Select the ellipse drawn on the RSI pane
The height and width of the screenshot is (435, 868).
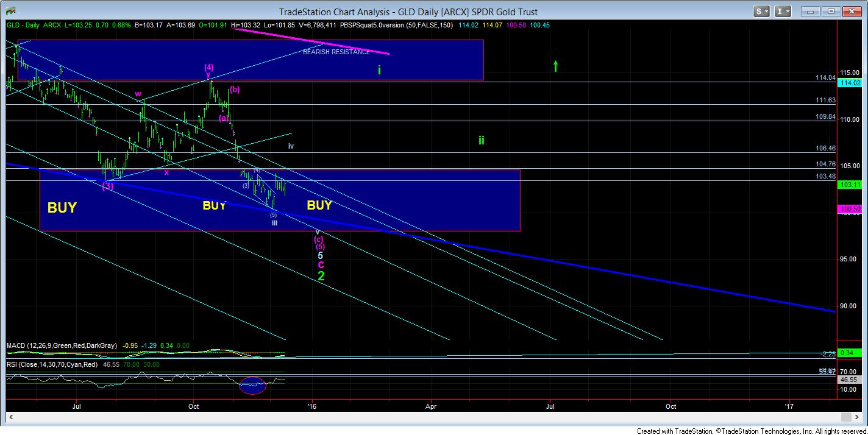coord(252,385)
